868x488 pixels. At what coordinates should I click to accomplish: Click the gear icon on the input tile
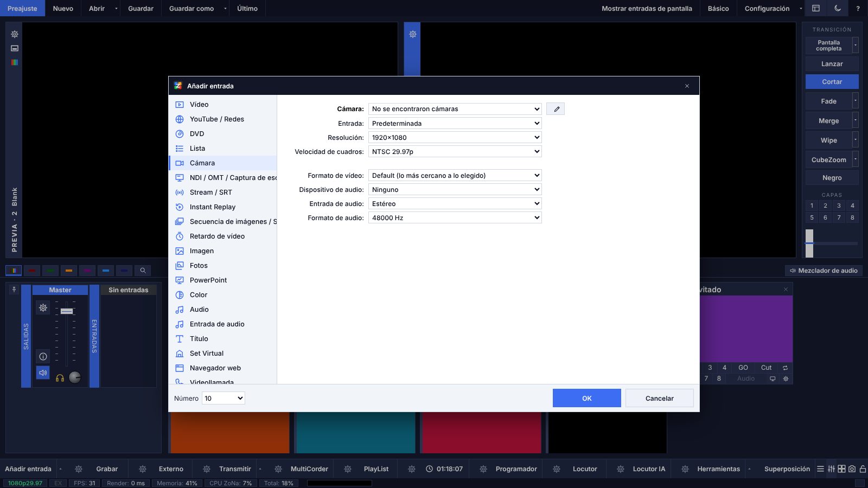click(x=786, y=378)
